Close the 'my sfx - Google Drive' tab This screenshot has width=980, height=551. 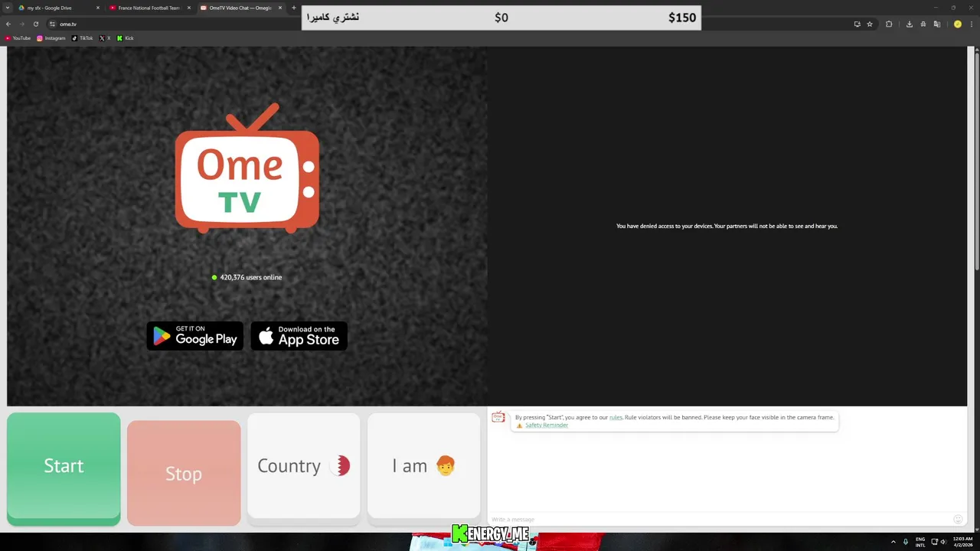(x=98, y=8)
